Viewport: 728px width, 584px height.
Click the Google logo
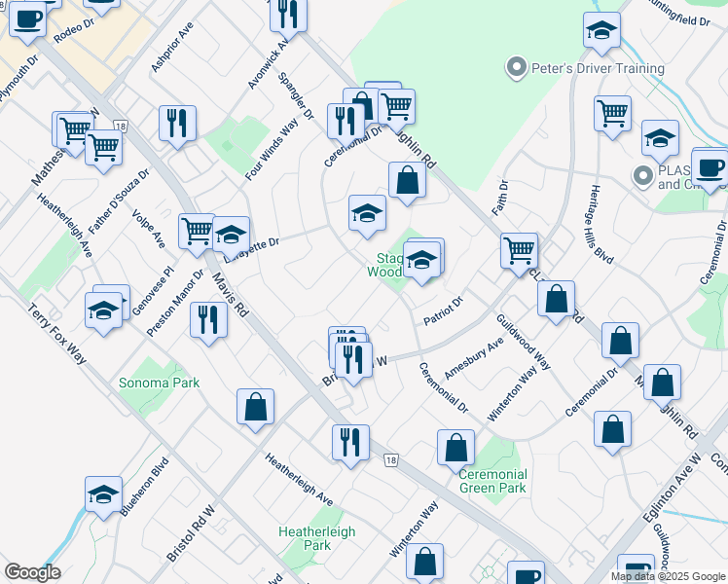tap(32, 572)
